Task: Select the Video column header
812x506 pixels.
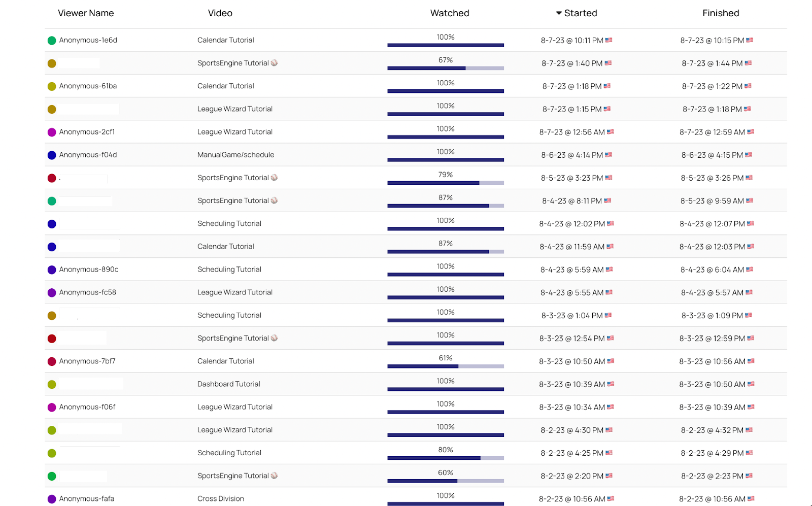Action: [220, 13]
